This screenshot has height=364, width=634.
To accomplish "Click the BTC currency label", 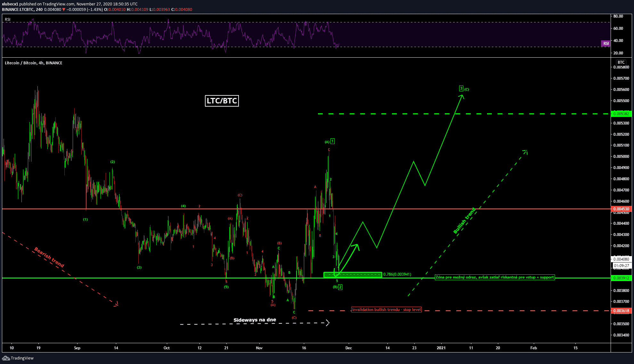I will tap(621, 62).
